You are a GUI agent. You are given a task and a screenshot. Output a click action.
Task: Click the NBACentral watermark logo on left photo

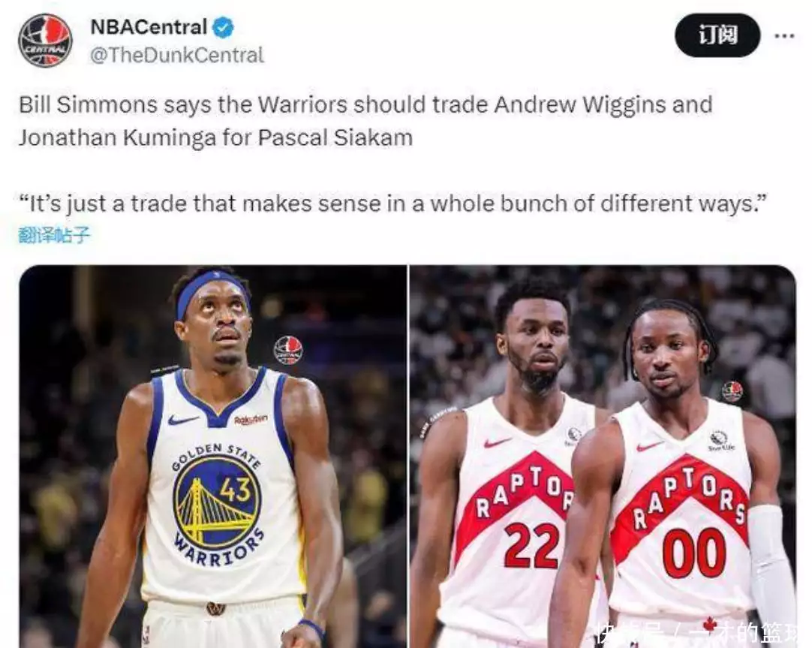(x=288, y=350)
